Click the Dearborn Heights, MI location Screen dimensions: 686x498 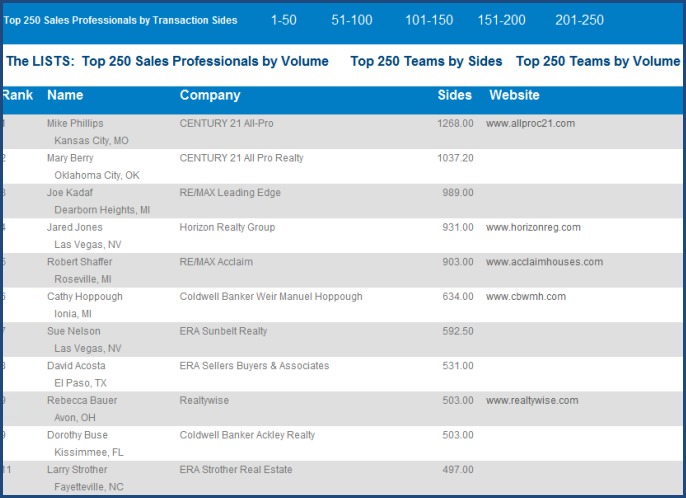(102, 210)
